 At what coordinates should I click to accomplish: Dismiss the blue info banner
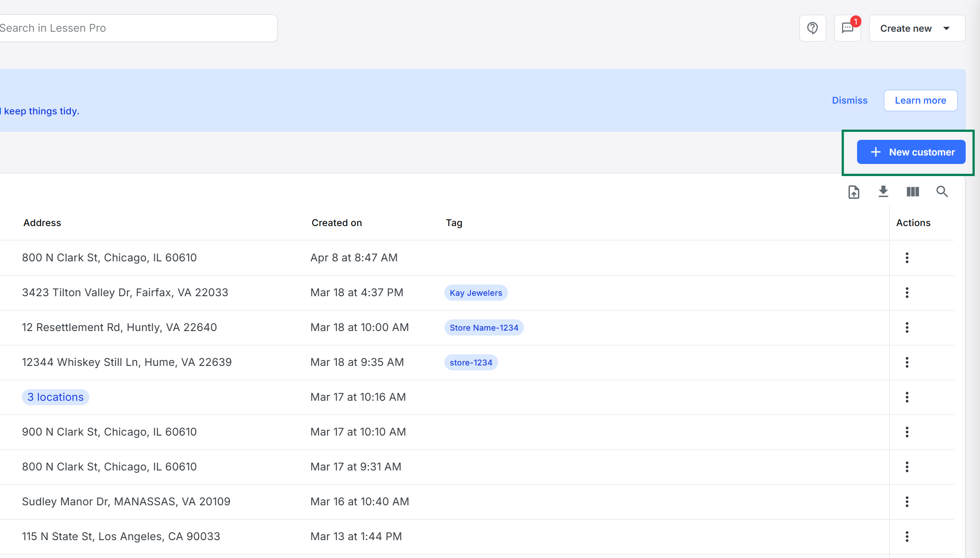point(849,101)
